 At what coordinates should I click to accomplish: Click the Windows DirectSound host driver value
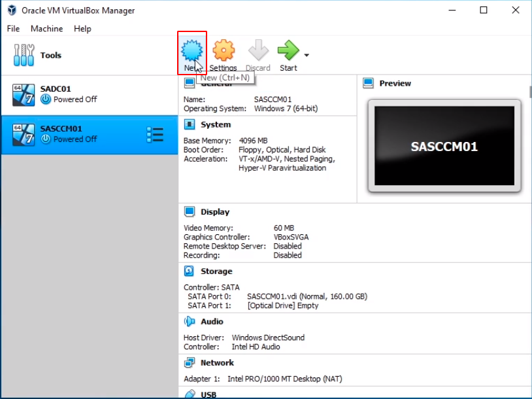(268, 338)
